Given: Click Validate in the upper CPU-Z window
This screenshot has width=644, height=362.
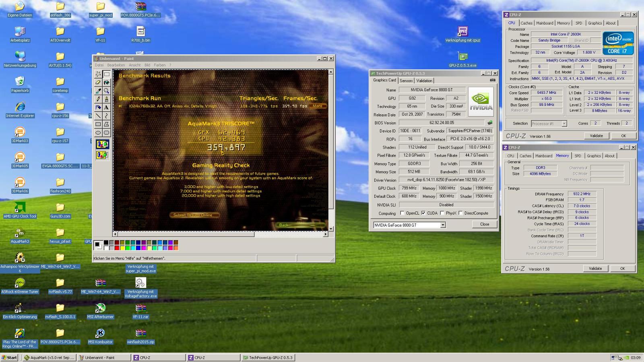Looking at the screenshot, I should tap(596, 136).
